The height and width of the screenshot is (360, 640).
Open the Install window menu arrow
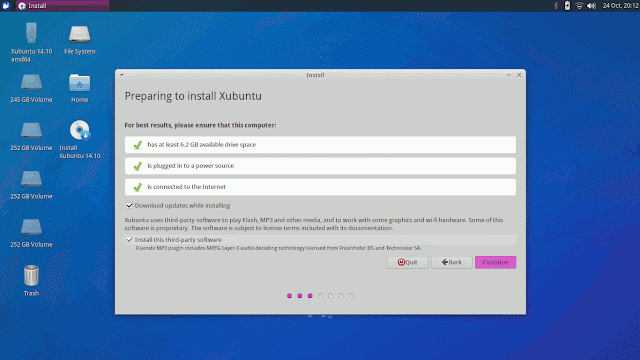122,75
